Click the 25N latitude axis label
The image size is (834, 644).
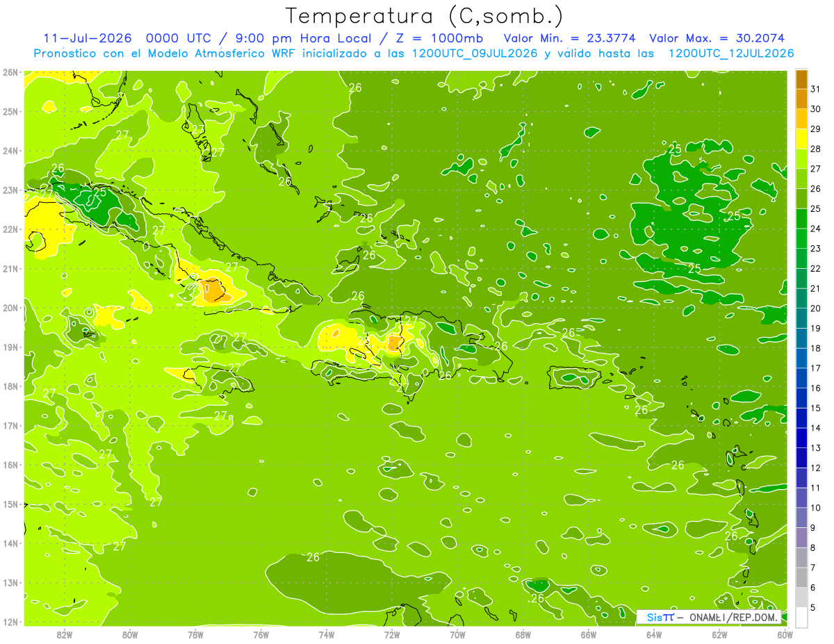click(x=10, y=111)
